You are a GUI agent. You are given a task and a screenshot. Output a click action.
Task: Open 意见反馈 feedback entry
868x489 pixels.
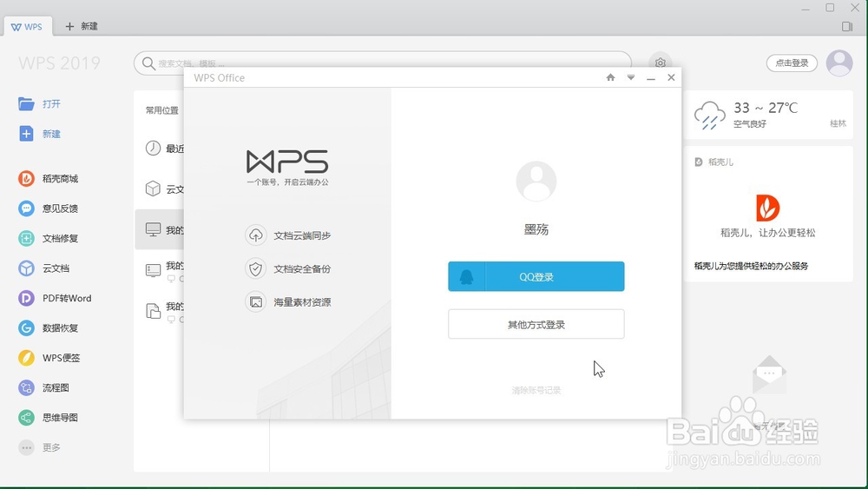[x=48, y=208]
